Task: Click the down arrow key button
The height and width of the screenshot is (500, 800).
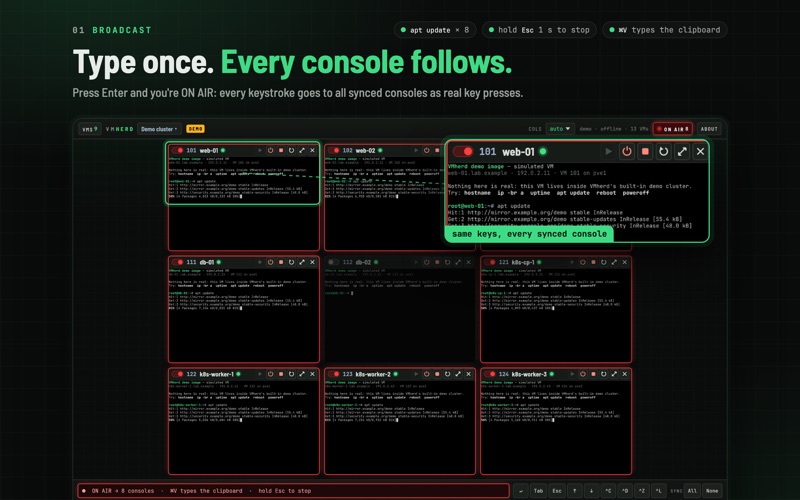Action: coord(591,491)
